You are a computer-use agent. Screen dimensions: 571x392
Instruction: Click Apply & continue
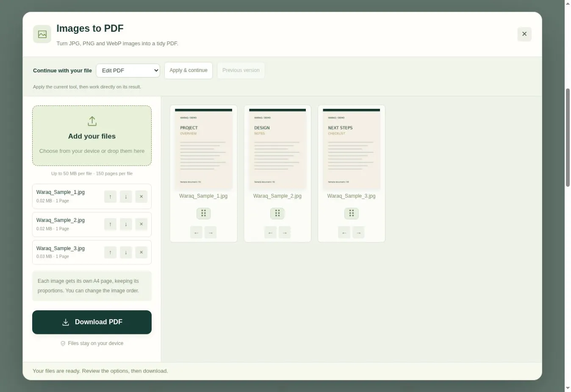pos(188,71)
